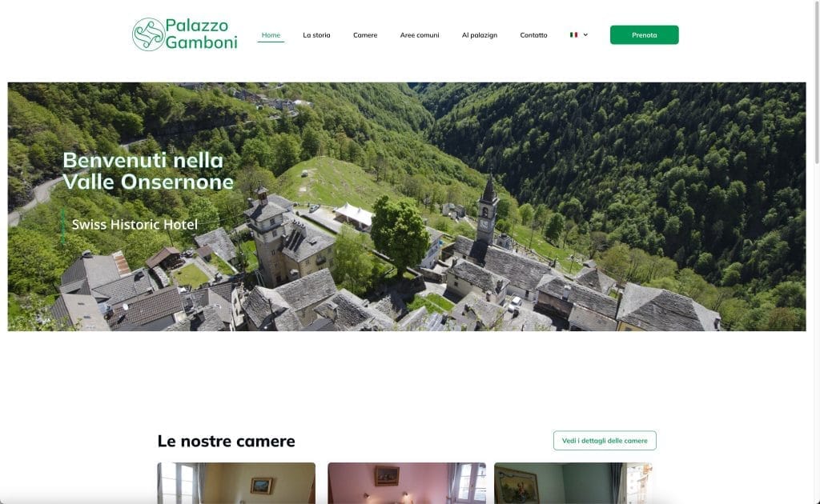Open the Home menu item
820x504 pixels.
[271, 35]
